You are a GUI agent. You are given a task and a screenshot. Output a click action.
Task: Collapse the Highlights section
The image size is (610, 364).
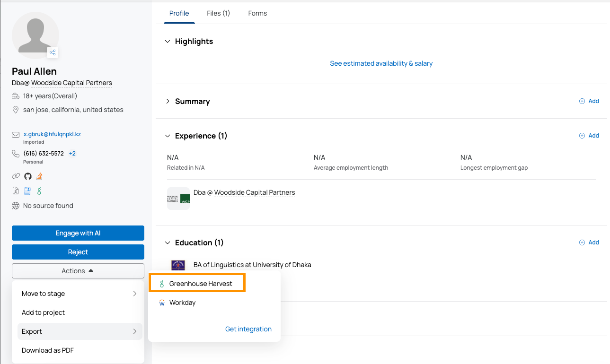click(167, 42)
